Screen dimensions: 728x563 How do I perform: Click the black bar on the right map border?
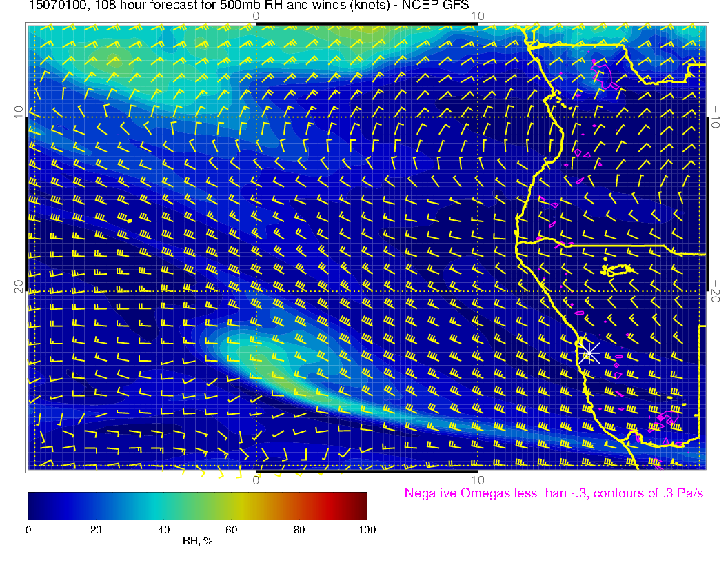707,204
